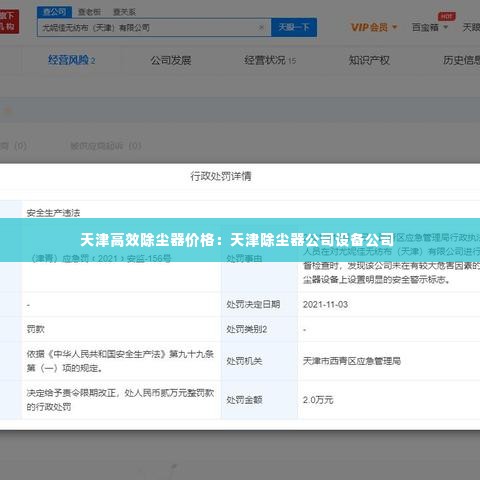This screenshot has width=480, height=480.
Task: Open the VIP会员 dropdown
Action: (374, 27)
